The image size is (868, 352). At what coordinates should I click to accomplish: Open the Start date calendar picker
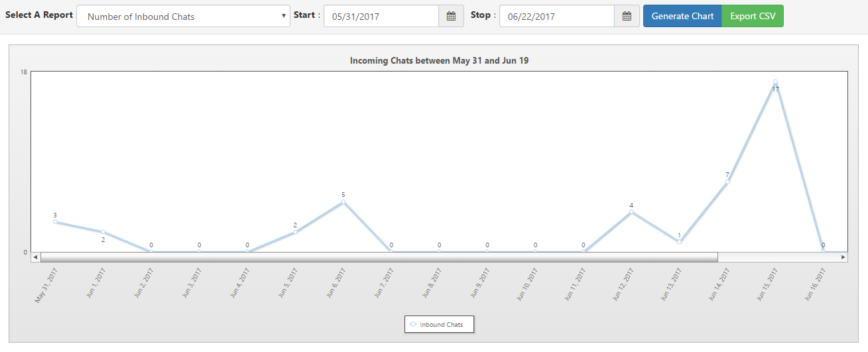click(x=451, y=17)
